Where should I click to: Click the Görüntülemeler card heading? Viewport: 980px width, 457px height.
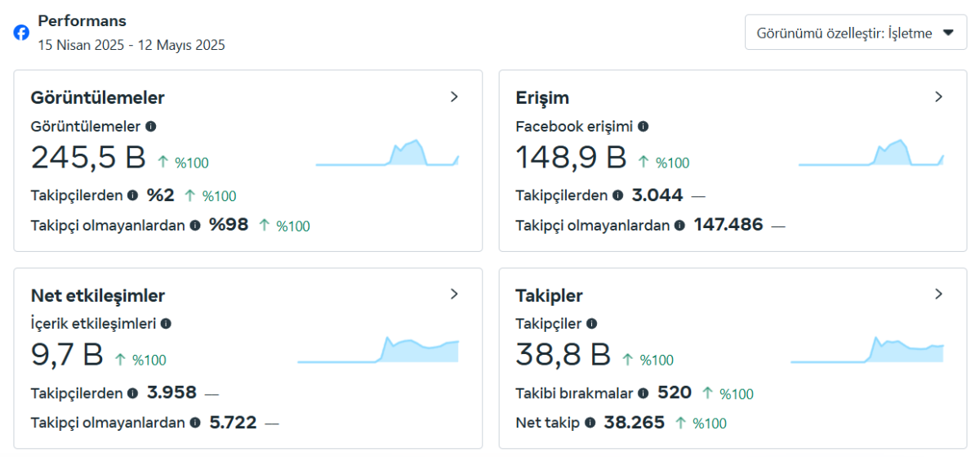tap(98, 97)
